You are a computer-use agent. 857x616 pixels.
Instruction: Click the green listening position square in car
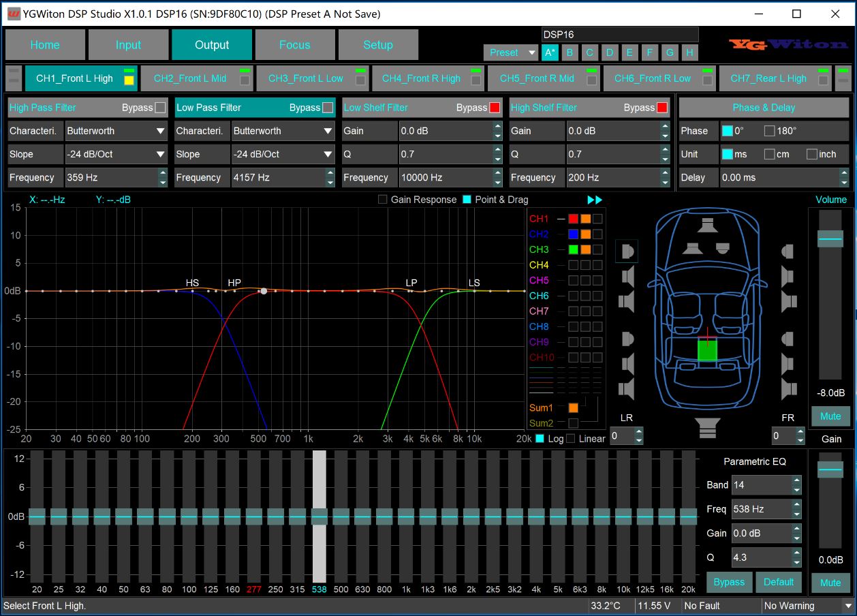tap(708, 350)
